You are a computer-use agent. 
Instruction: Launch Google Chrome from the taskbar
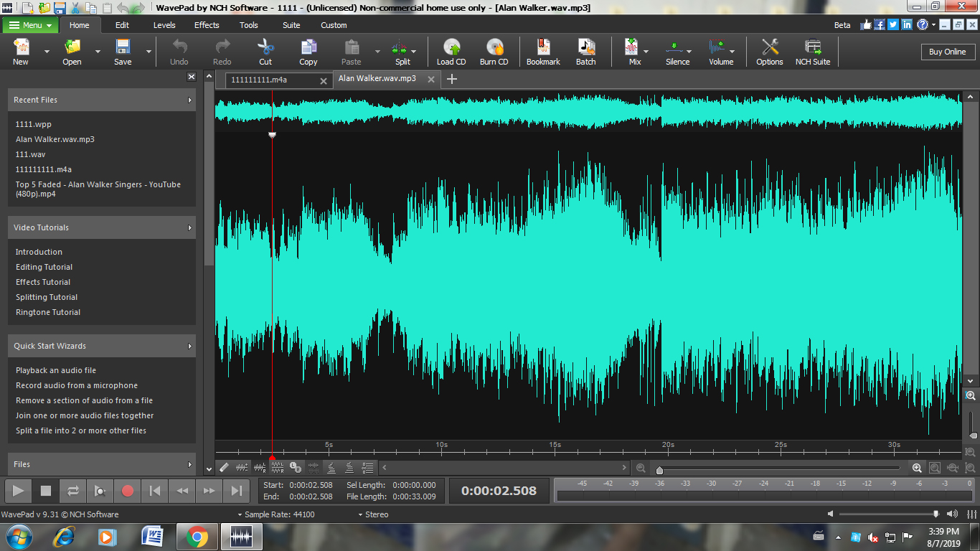pyautogui.click(x=197, y=537)
